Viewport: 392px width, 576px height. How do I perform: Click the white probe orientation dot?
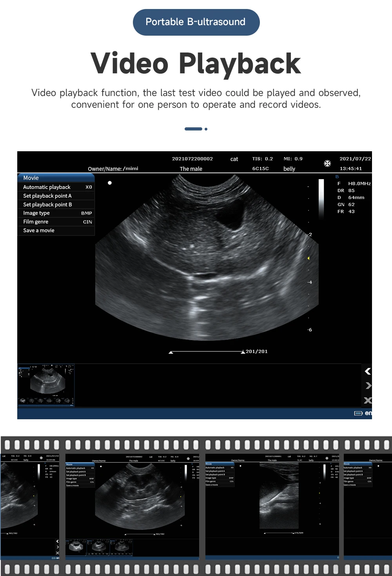pyautogui.click(x=110, y=183)
